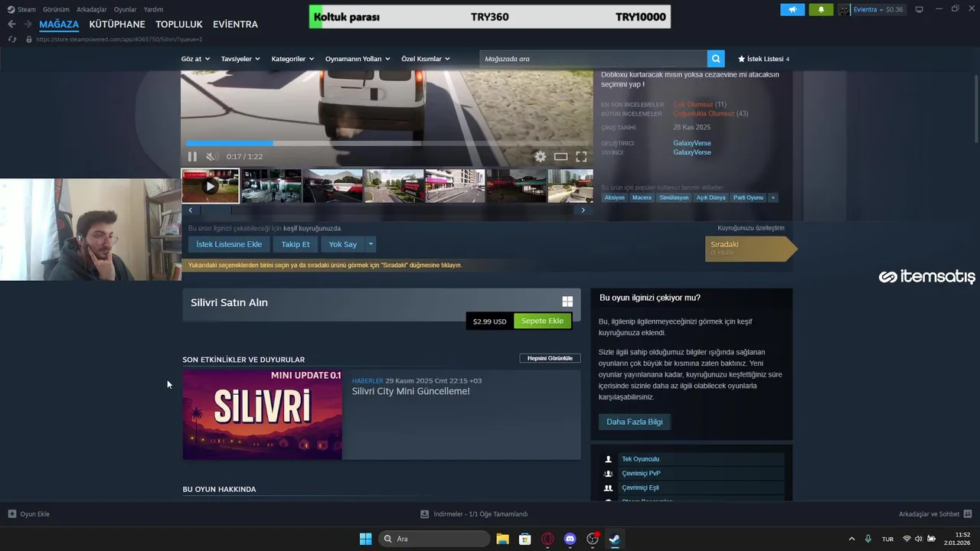Open Tek Oyunculu category link
The height and width of the screenshot is (551, 980).
[x=641, y=459]
